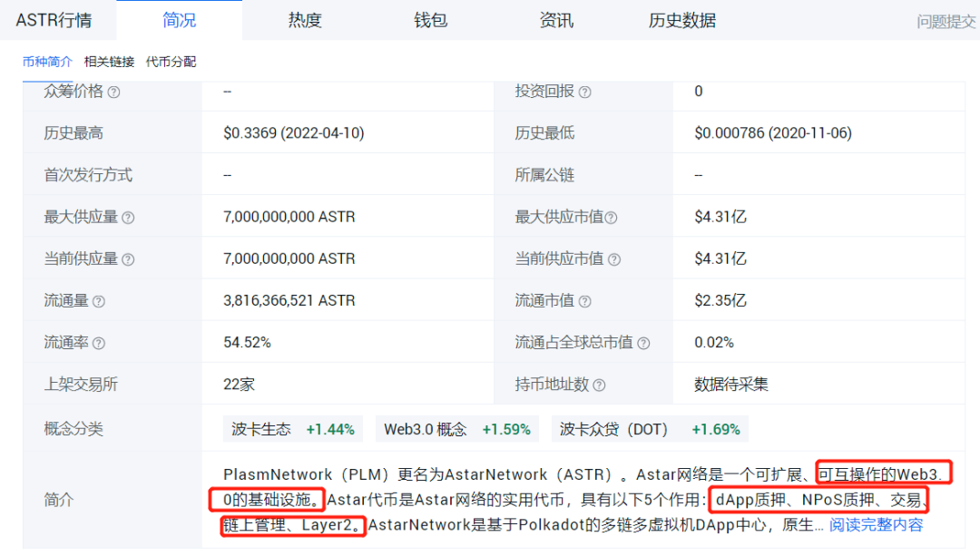Open the 波卡生态 concept tag
980x556 pixels.
tap(293, 429)
